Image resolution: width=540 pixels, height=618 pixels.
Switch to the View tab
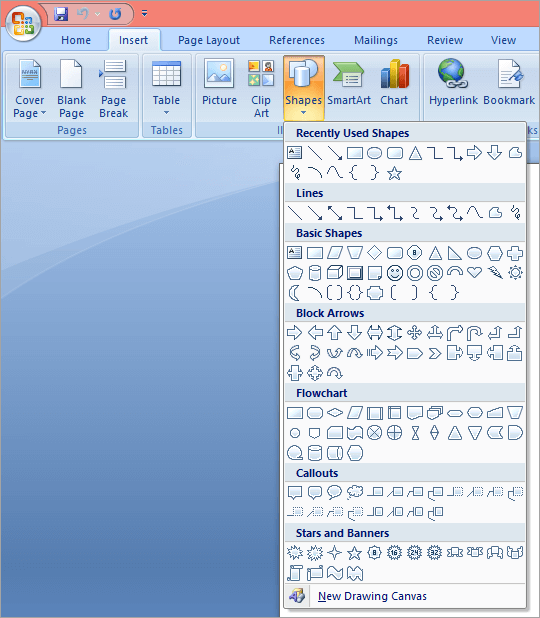pos(503,40)
